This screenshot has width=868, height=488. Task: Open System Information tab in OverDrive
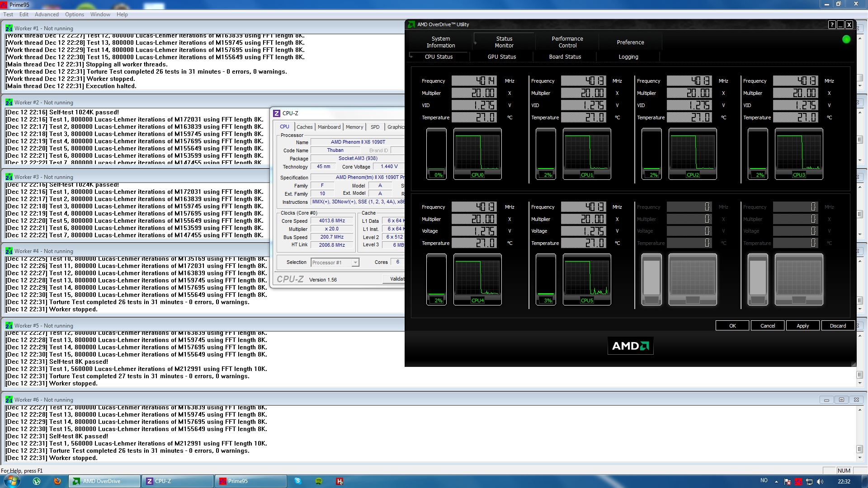pos(441,42)
